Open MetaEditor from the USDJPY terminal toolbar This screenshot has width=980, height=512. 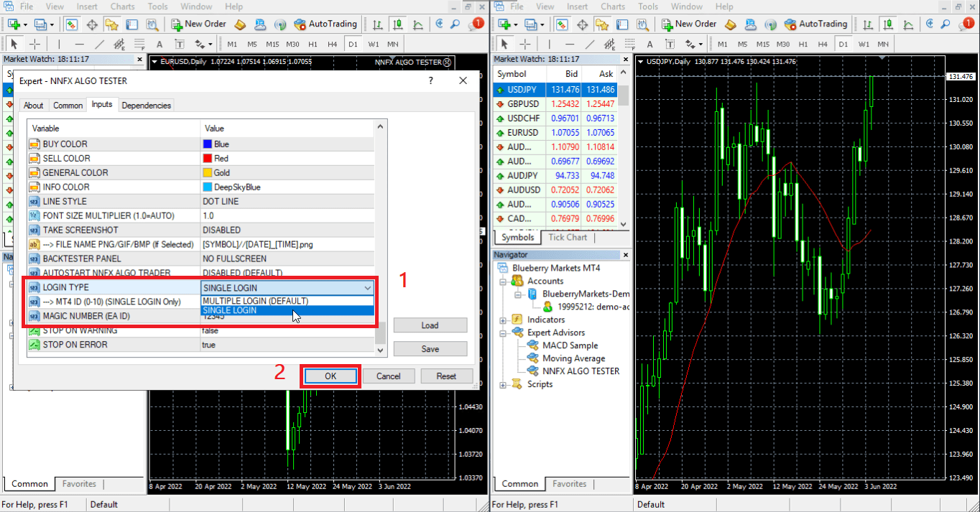[x=731, y=24]
